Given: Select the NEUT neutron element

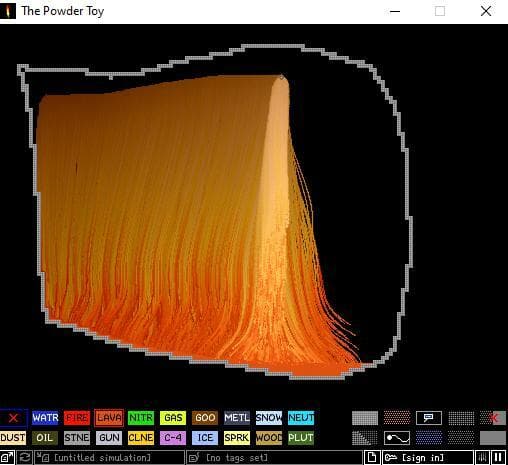Looking at the screenshot, I should 301,418.
